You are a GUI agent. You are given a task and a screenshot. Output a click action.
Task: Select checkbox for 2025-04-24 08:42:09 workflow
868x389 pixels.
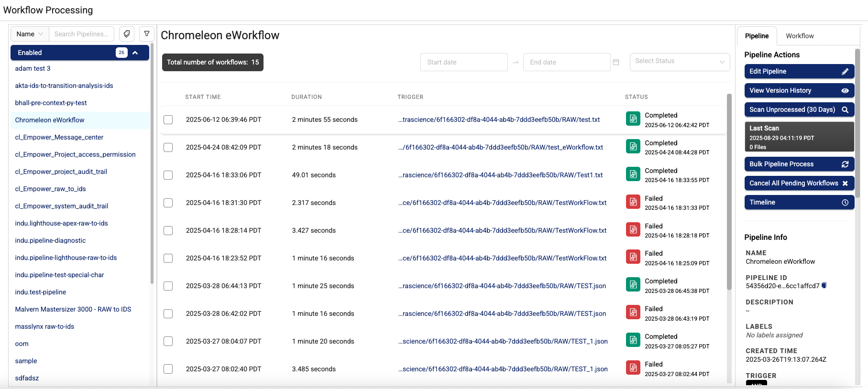click(x=168, y=147)
